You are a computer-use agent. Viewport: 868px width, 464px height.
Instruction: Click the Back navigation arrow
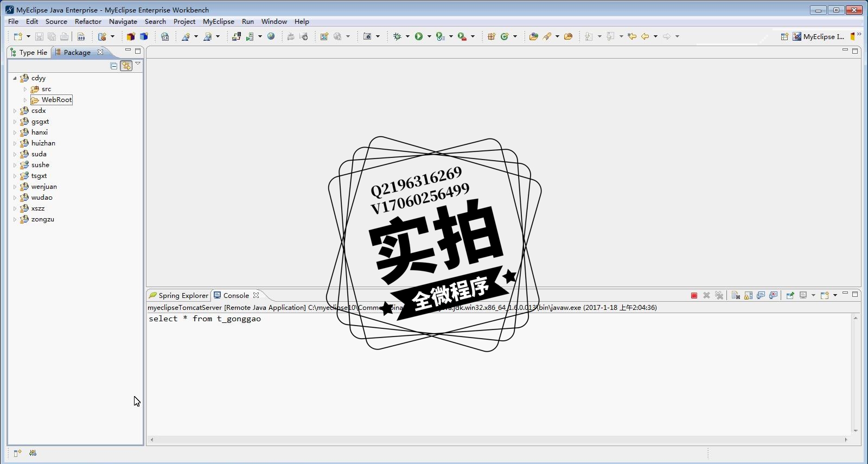[645, 36]
